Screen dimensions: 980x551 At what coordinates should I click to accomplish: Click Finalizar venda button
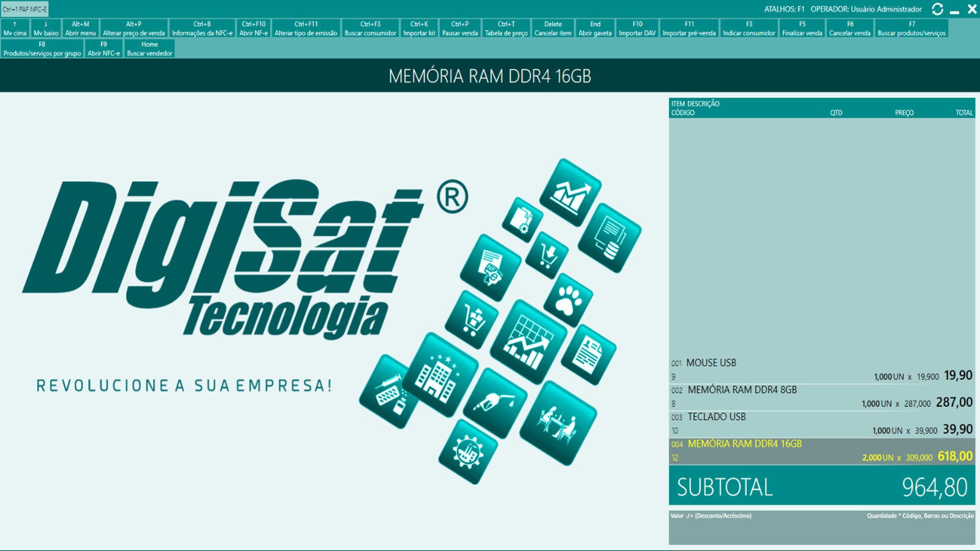802,29
